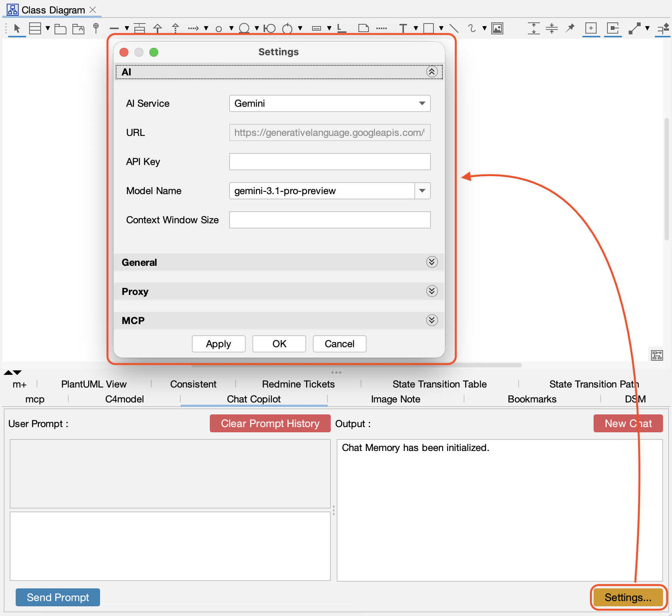Collapse the AI settings section
The image size is (672, 616).
[432, 72]
